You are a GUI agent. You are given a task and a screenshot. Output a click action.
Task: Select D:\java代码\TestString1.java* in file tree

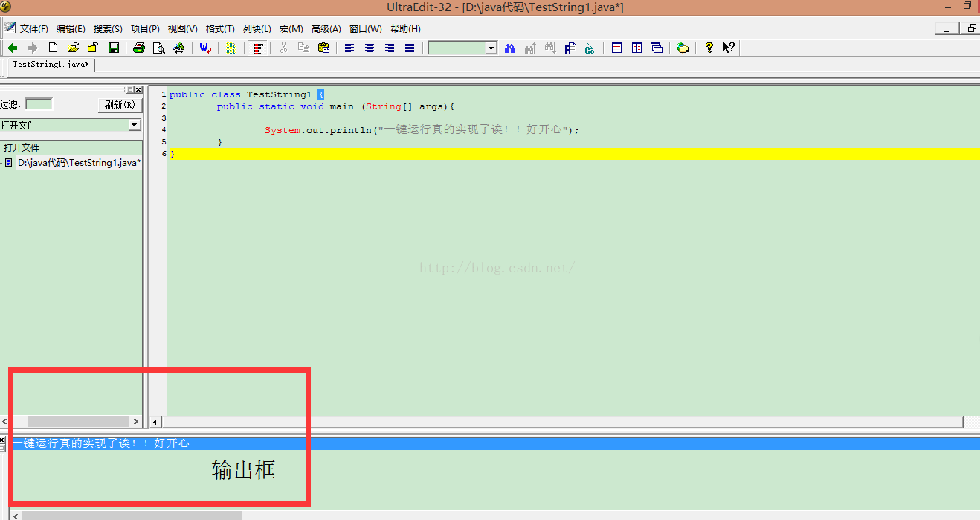tap(79, 162)
